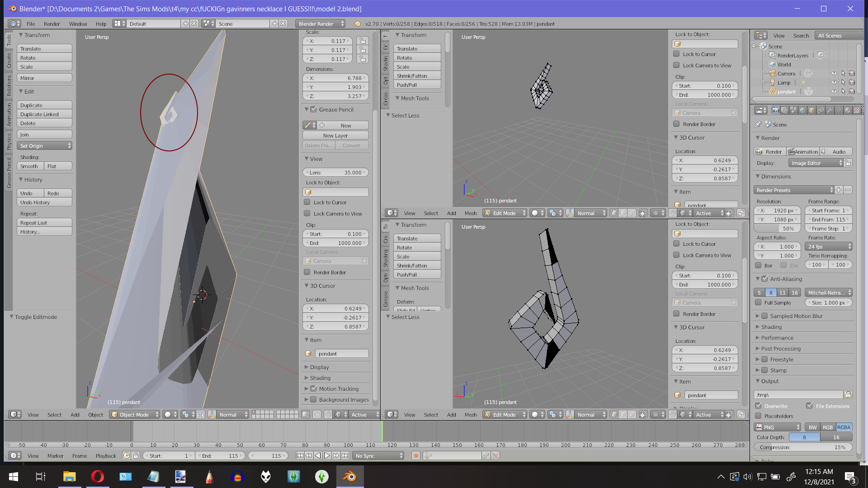Disable the Grease Pencil checkbox
The height and width of the screenshot is (488, 868).
313,109
